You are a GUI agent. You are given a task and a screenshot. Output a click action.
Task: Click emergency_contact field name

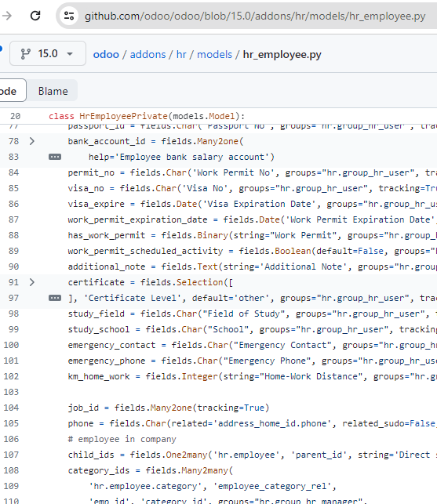point(111,345)
